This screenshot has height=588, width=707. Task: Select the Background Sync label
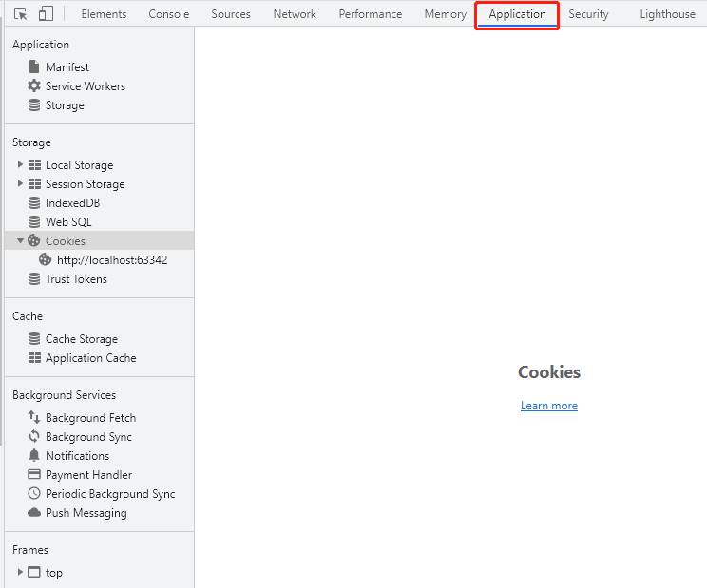point(88,437)
